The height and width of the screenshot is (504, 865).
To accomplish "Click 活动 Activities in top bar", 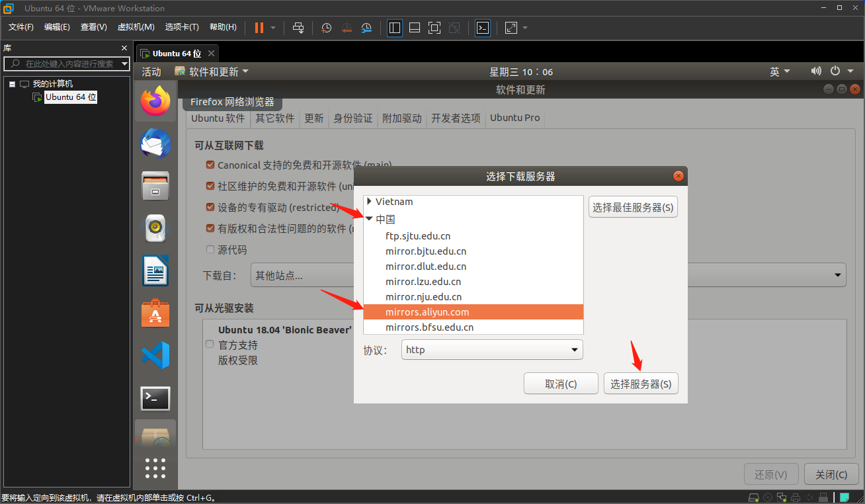I will pos(151,71).
